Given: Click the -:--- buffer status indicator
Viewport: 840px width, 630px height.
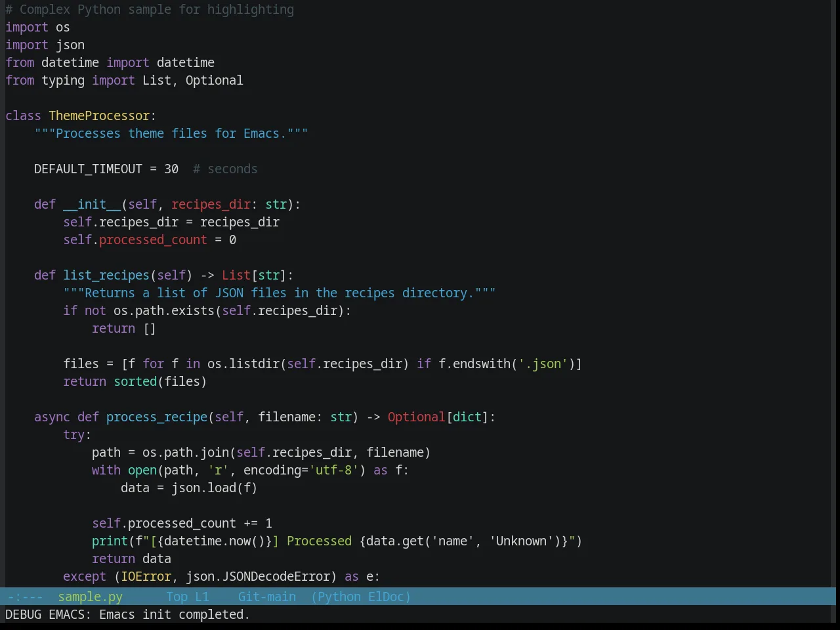Looking at the screenshot, I should 24,597.
